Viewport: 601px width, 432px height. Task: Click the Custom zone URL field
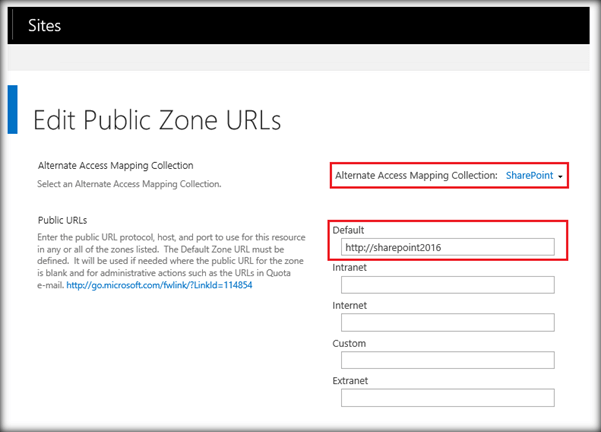pos(448,360)
